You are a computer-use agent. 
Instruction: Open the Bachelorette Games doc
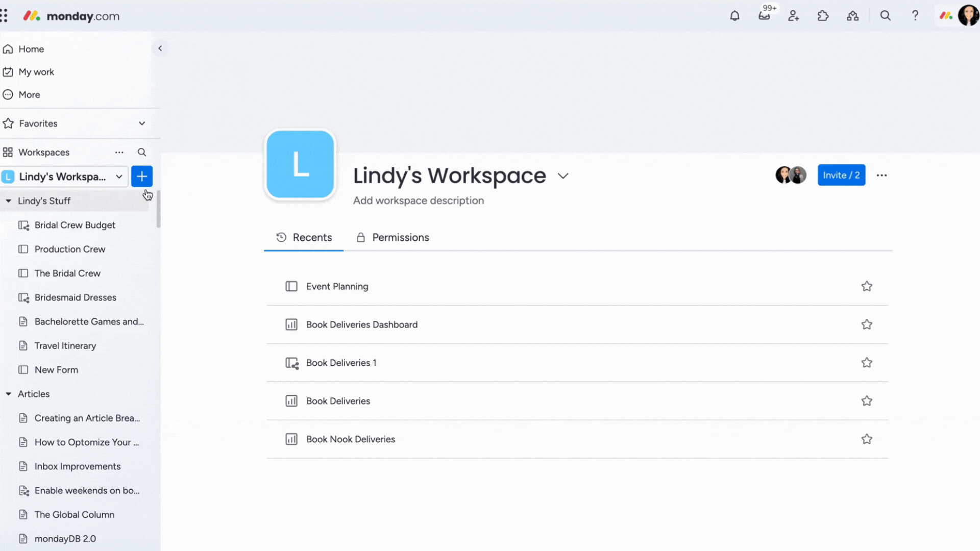(x=89, y=321)
